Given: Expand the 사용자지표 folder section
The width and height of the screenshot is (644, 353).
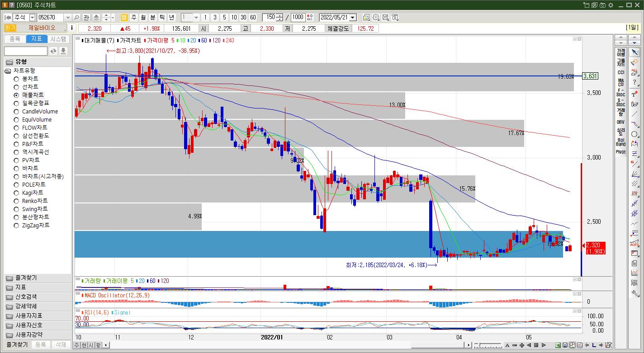Looking at the screenshot, I should click(x=38, y=316).
